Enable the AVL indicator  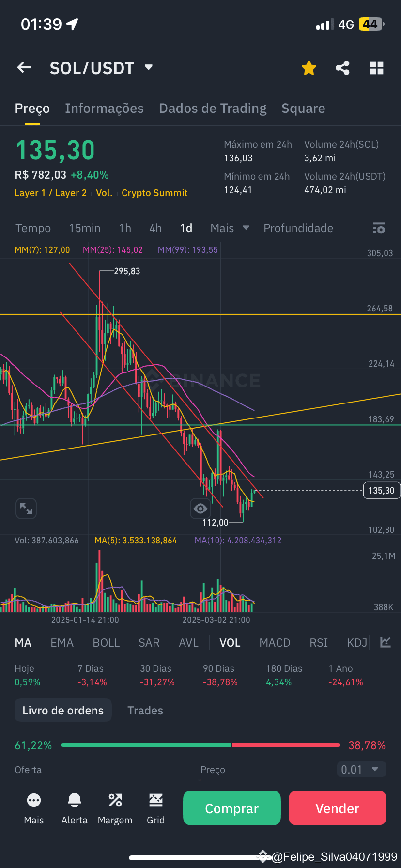tap(189, 643)
